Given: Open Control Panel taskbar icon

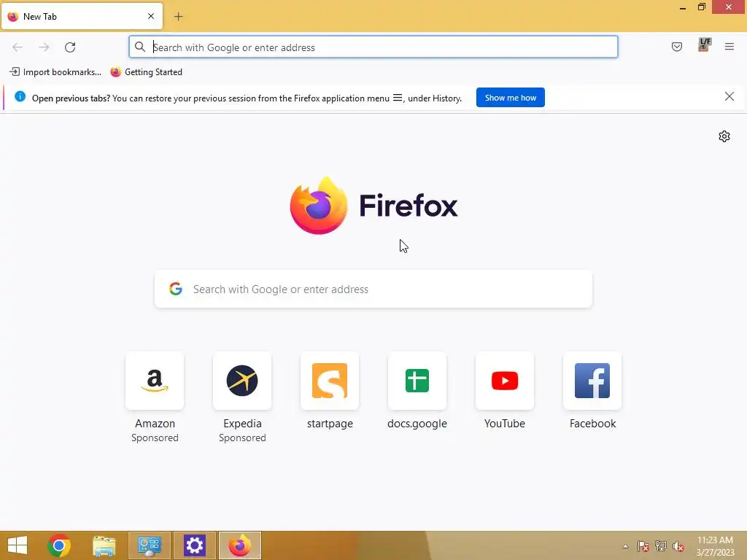Looking at the screenshot, I should 149,545.
